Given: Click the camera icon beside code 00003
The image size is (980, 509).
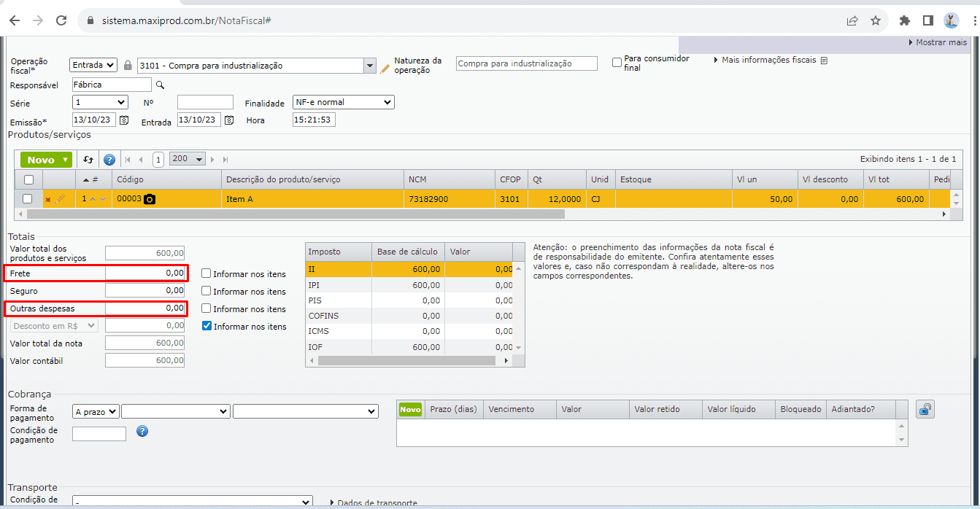Looking at the screenshot, I should (x=150, y=199).
